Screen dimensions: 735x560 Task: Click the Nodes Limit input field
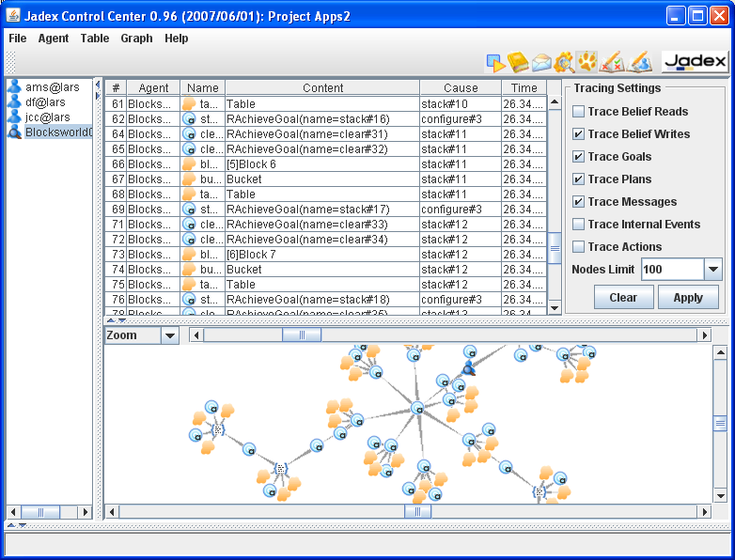[672, 269]
